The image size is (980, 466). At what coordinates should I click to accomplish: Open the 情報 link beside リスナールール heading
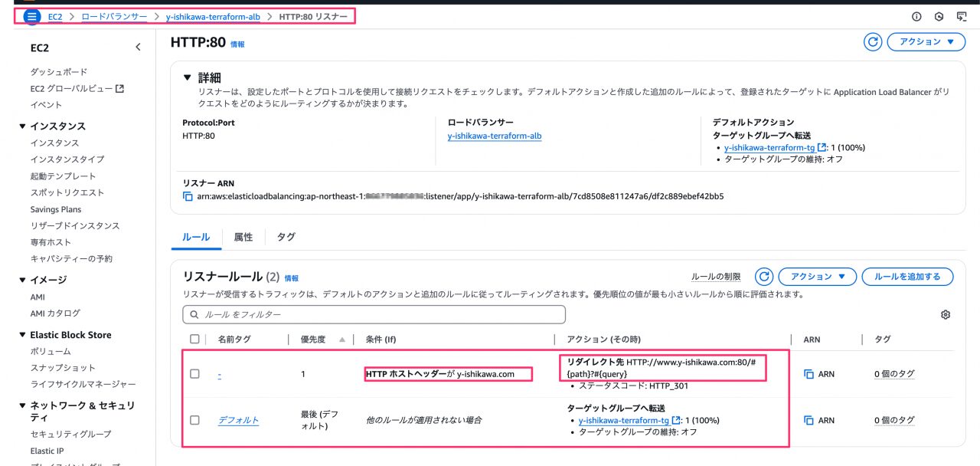point(292,278)
